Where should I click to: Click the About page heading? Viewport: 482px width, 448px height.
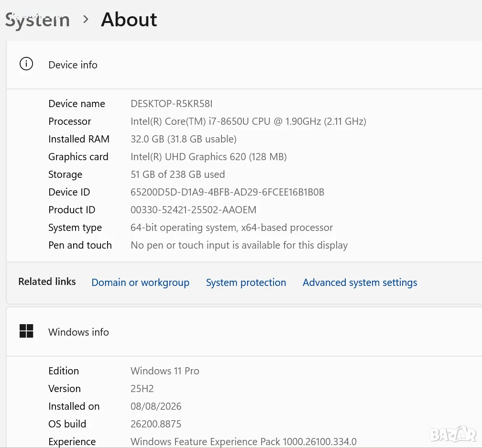[x=129, y=20]
